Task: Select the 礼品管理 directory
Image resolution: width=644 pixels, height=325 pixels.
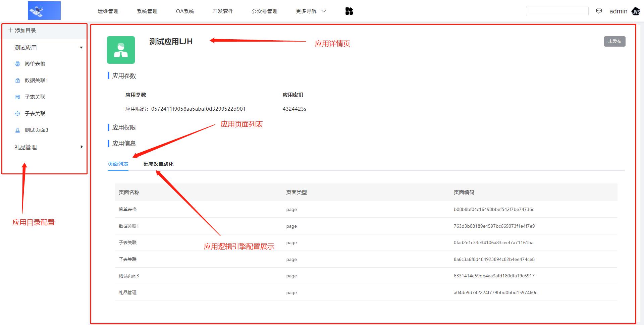Action: (x=25, y=147)
